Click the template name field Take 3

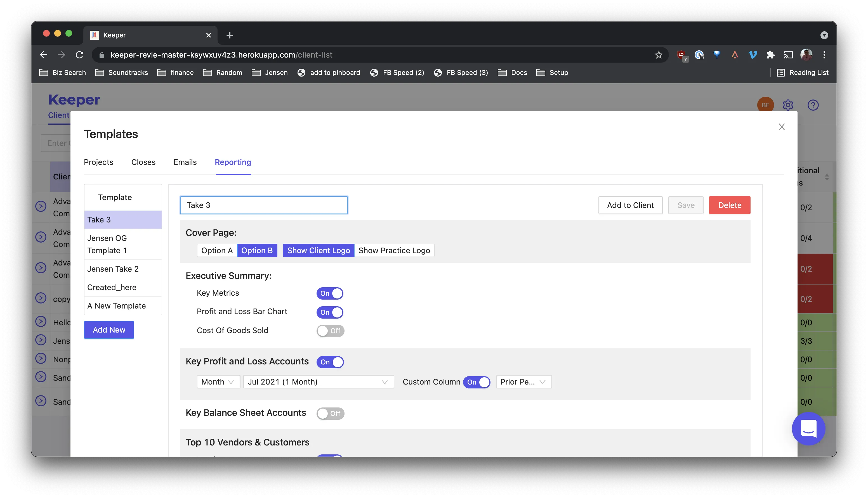pyautogui.click(x=263, y=205)
